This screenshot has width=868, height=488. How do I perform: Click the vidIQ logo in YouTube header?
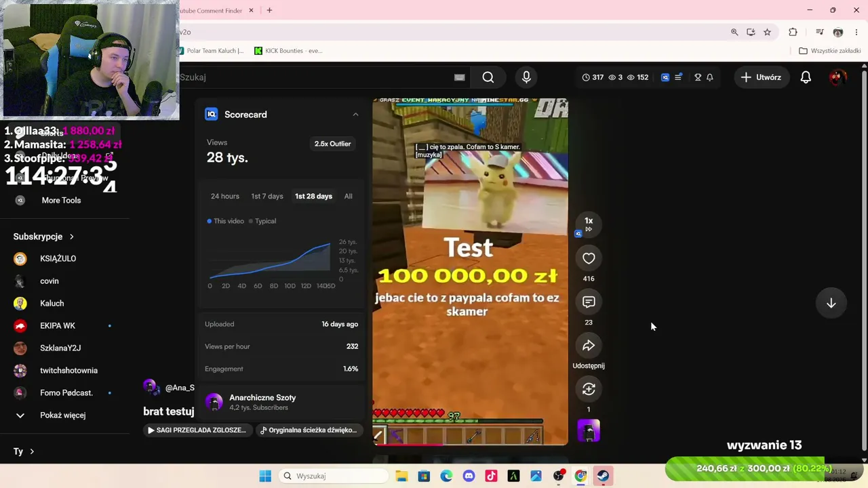point(665,77)
